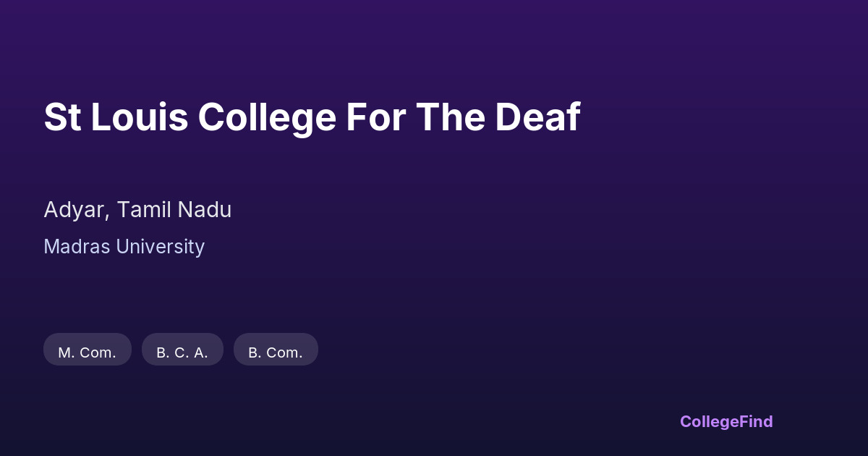Click the CollegeFind brand logo
Screen dimensions: 868x456
[726, 421]
